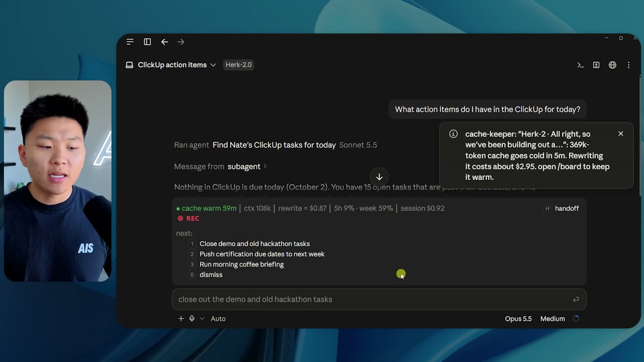Expand the Message from subagent chevron
644x362 pixels.
point(265,166)
